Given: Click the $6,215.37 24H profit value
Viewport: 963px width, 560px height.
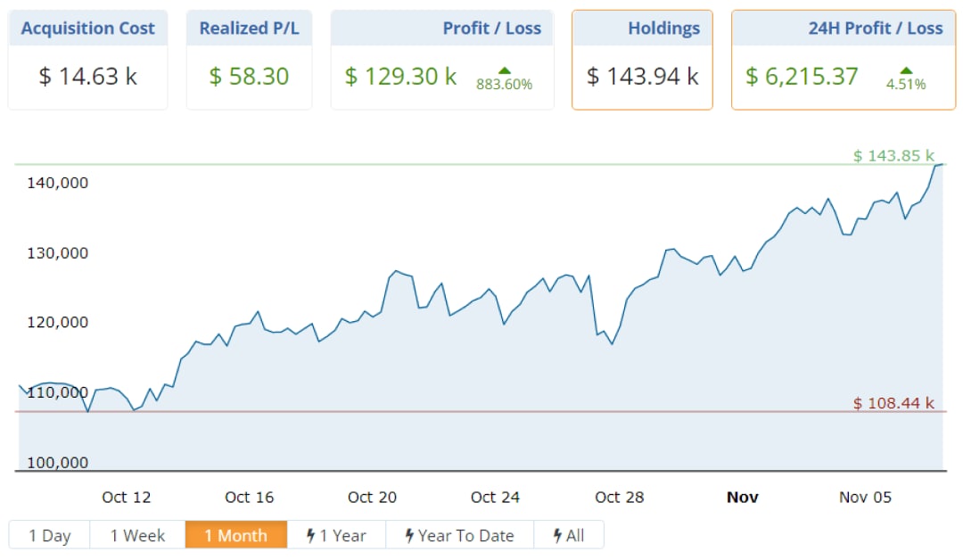Looking at the screenshot, I should coord(802,77).
